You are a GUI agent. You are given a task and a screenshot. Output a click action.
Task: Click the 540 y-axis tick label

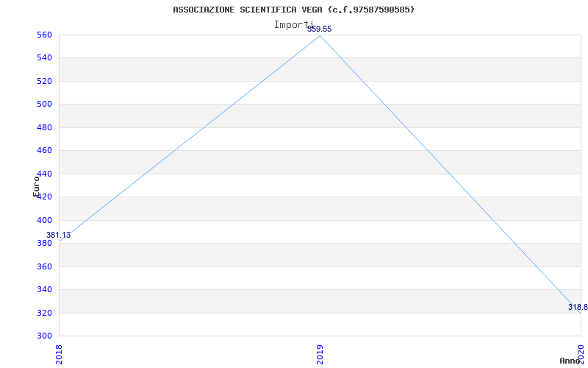pyautogui.click(x=44, y=58)
